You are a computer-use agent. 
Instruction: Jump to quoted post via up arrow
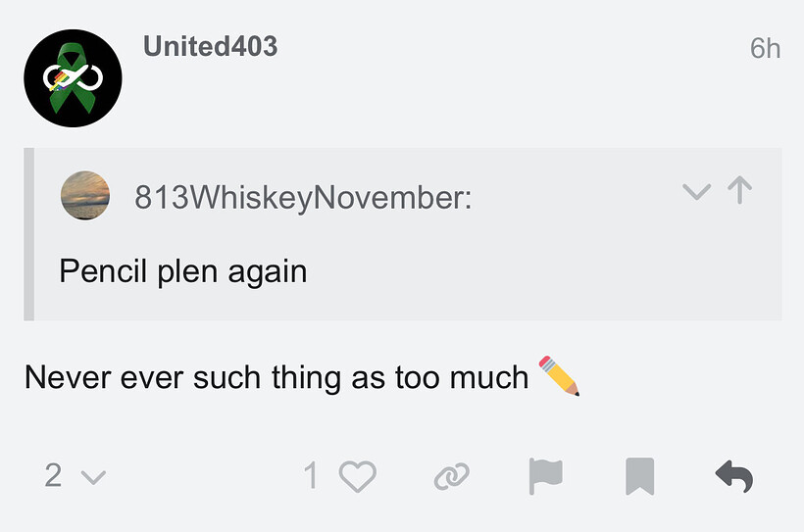click(x=740, y=190)
